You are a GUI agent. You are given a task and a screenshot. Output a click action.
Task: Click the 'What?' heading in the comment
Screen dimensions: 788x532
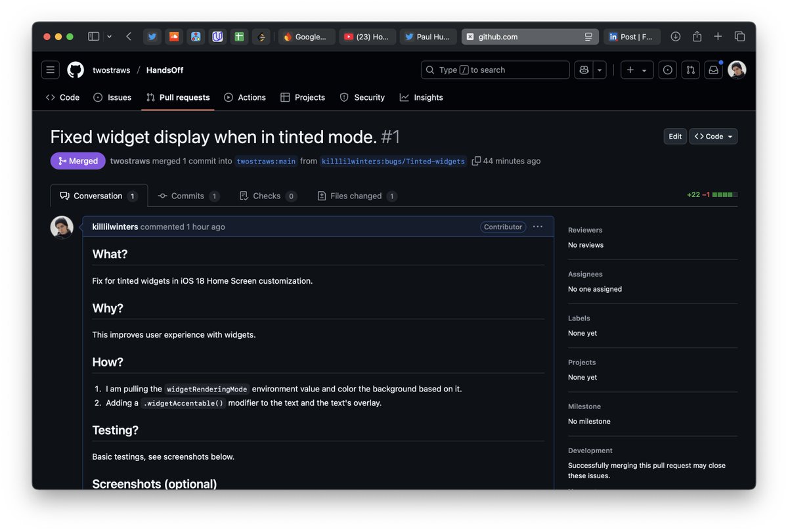coord(110,254)
